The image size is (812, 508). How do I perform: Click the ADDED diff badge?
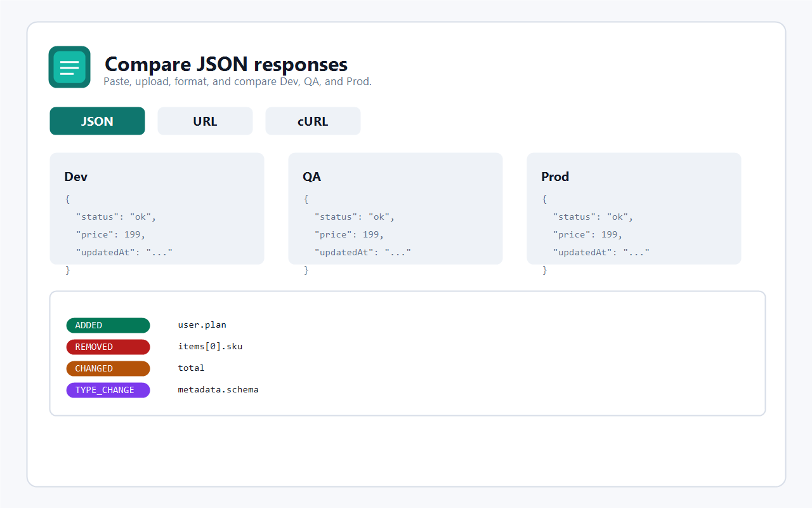(108, 325)
